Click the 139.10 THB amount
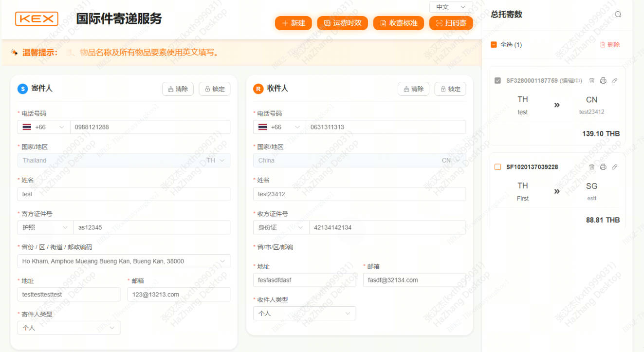Image resolution: width=644 pixels, height=352 pixels. tap(601, 134)
